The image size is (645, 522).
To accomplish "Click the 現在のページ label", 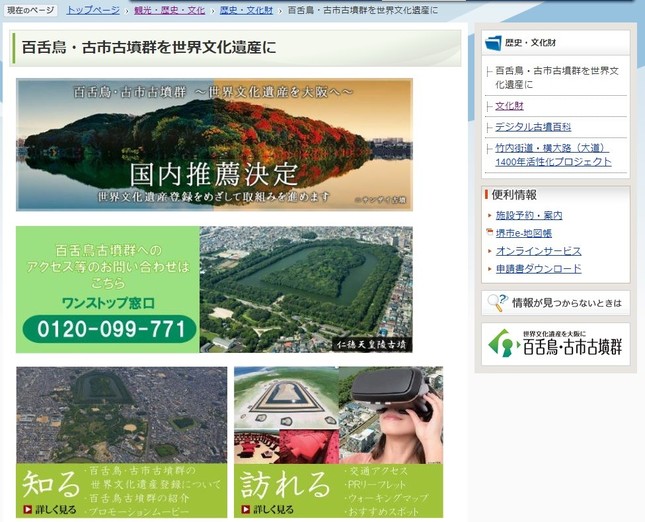I will [x=30, y=10].
